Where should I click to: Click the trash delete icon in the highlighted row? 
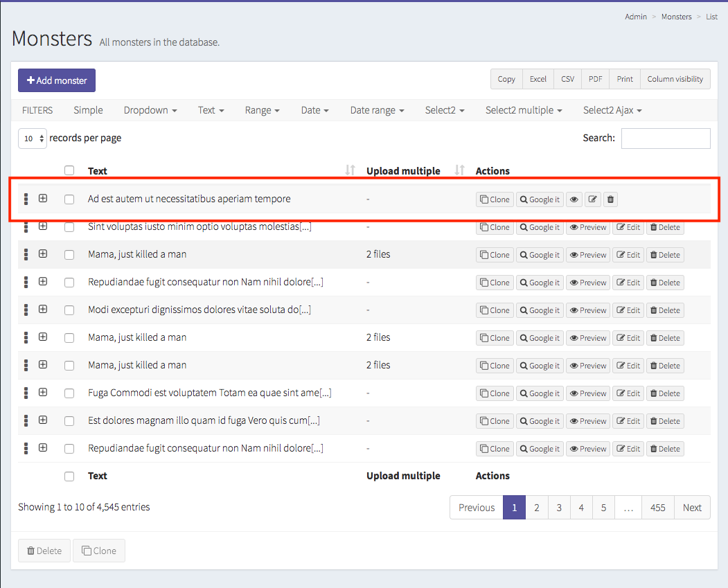pyautogui.click(x=610, y=199)
